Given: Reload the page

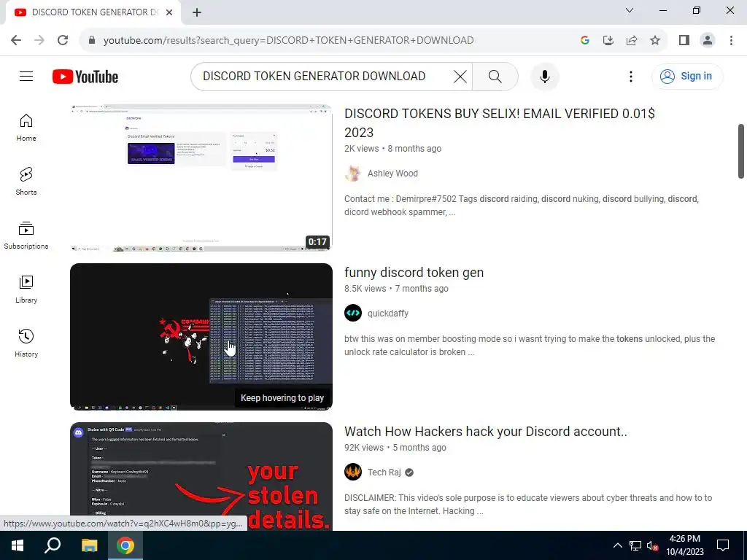Looking at the screenshot, I should click(63, 40).
